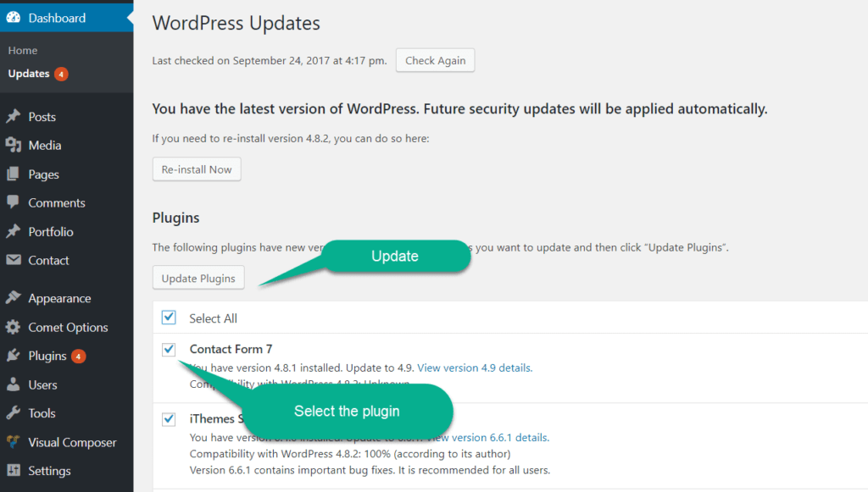Open View version 4.9 details link
Image resolution: width=868 pixels, height=492 pixels.
point(475,368)
